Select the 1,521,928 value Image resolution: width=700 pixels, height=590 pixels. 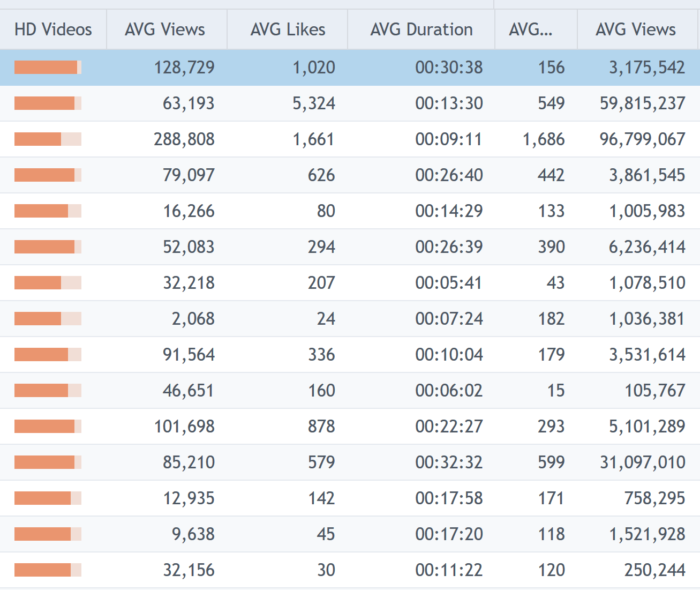point(647,534)
